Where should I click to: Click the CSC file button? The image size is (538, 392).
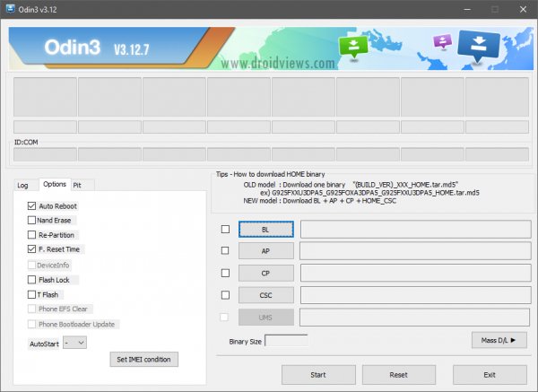pos(266,295)
